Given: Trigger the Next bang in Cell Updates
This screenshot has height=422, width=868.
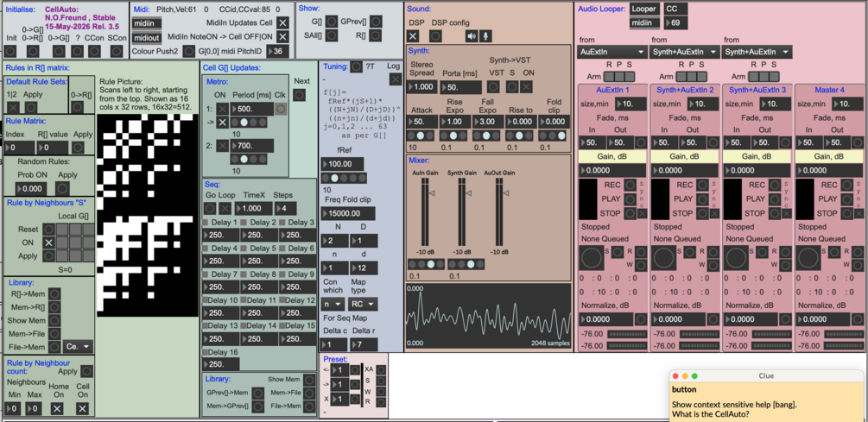Looking at the screenshot, I should click(300, 95).
